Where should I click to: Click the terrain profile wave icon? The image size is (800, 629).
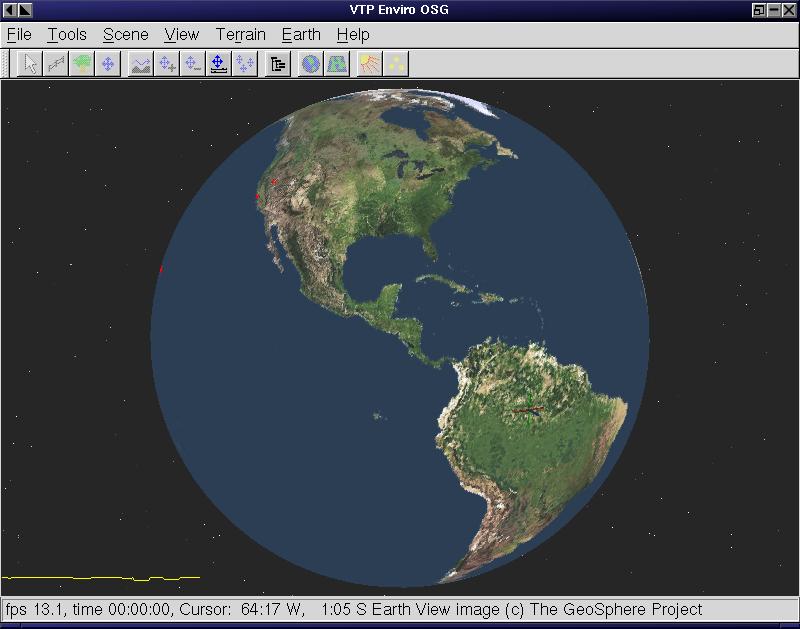[141, 64]
